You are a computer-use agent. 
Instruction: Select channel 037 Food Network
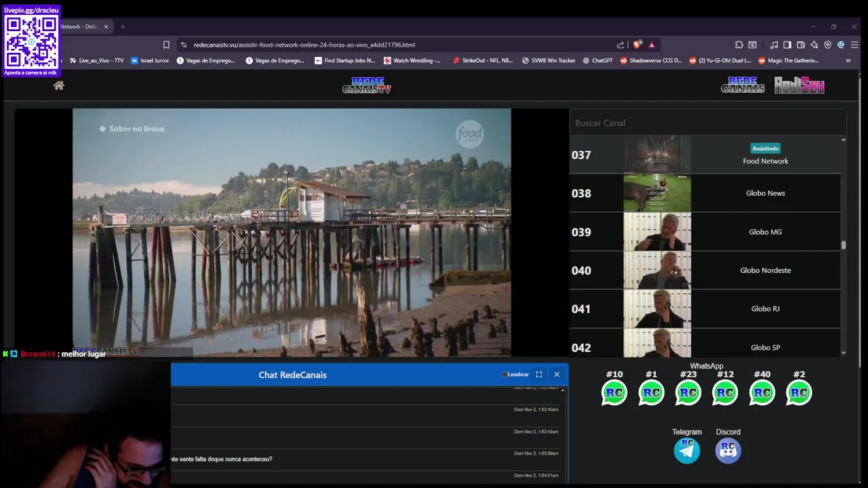(705, 155)
